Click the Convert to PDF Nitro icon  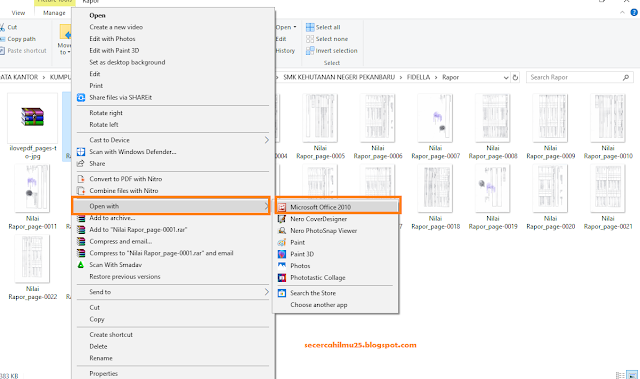coord(81,179)
